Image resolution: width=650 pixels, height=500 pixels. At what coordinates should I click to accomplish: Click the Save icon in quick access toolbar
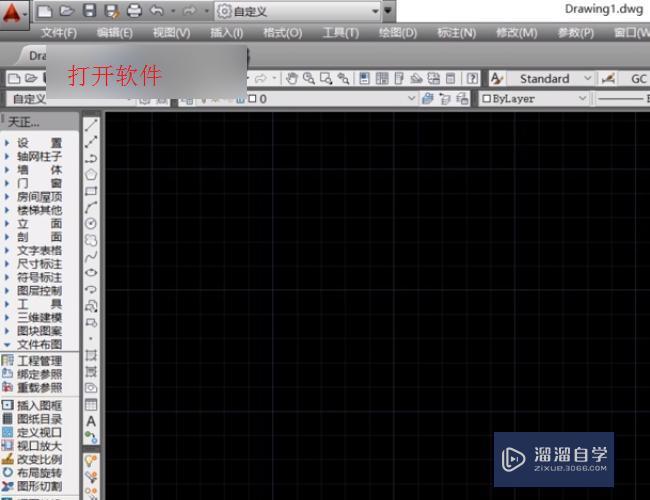pos(90,11)
